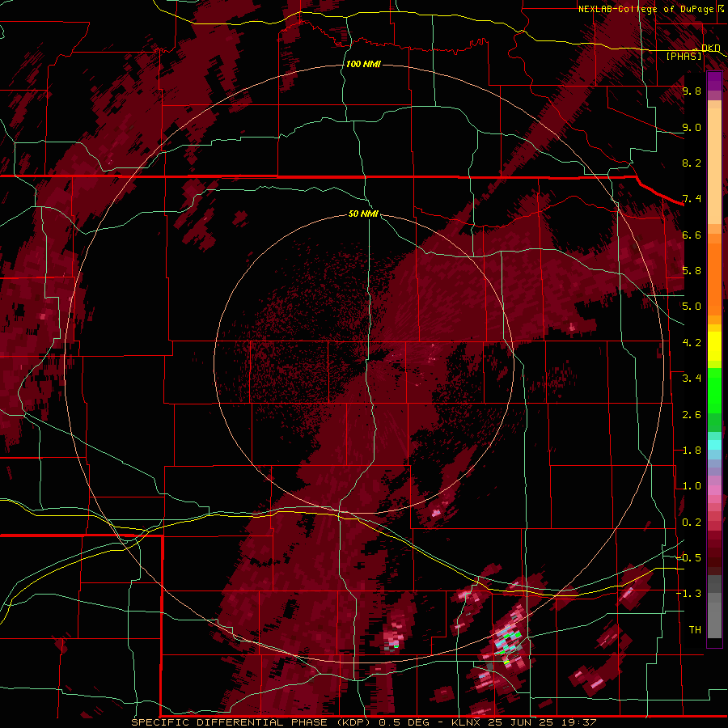
Task: Click the 3.4 value on the color scale
Action: click(692, 379)
